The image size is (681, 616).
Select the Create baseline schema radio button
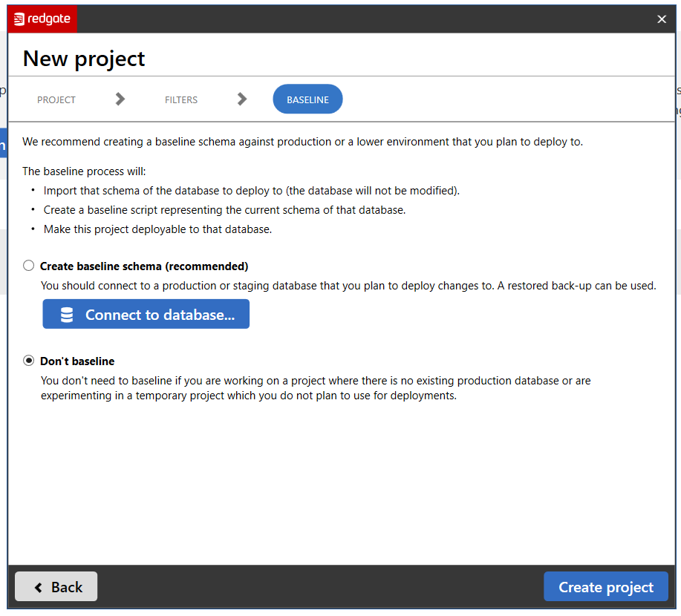(x=29, y=266)
